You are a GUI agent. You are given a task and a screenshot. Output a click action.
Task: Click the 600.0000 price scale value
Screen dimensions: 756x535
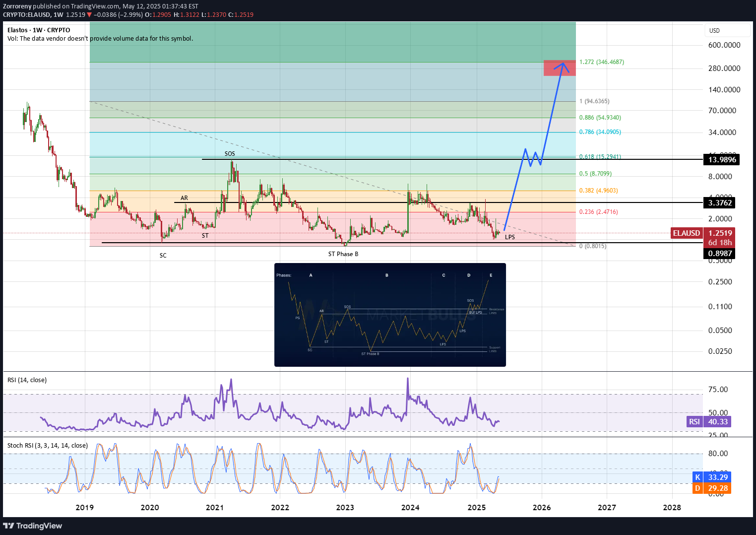[x=724, y=45]
